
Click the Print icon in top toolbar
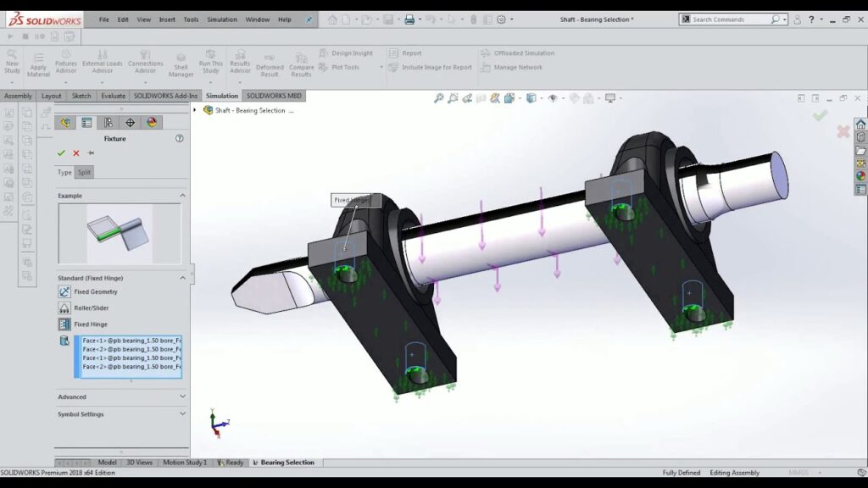click(409, 19)
